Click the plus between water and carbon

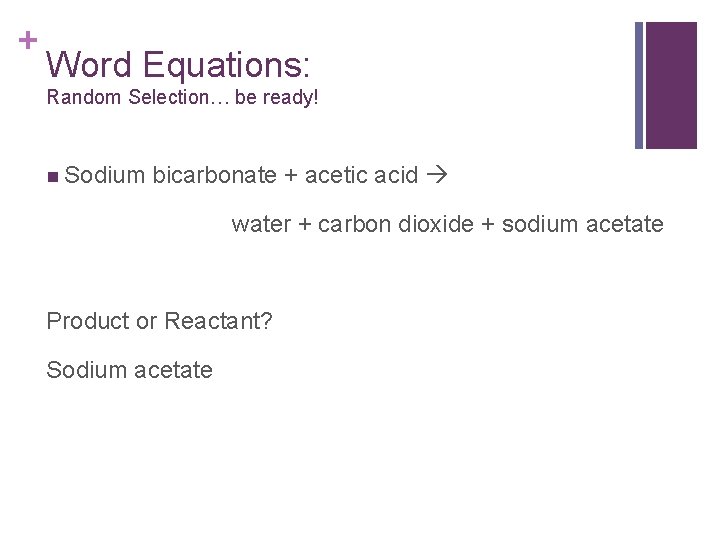[304, 224]
